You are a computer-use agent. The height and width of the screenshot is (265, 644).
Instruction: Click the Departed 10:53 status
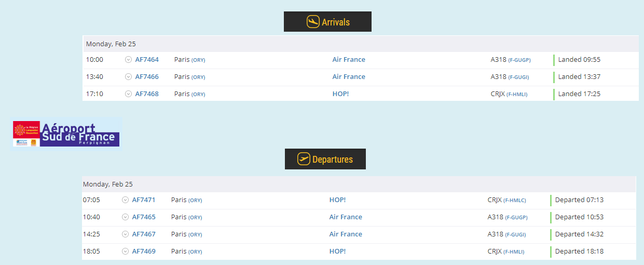[579, 217]
